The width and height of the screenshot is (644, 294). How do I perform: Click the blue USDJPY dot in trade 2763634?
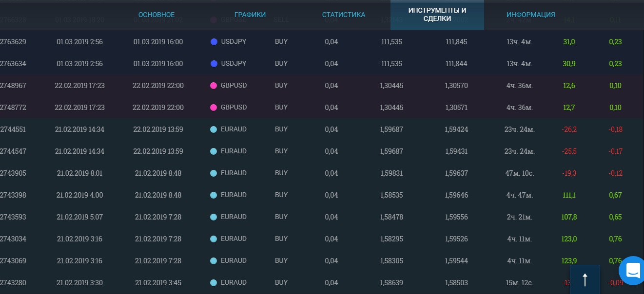(x=214, y=64)
